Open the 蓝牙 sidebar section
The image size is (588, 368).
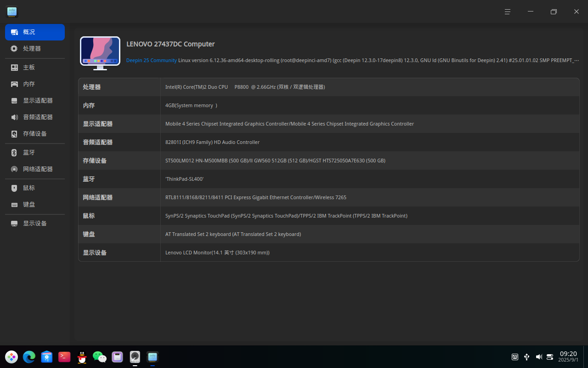35,153
